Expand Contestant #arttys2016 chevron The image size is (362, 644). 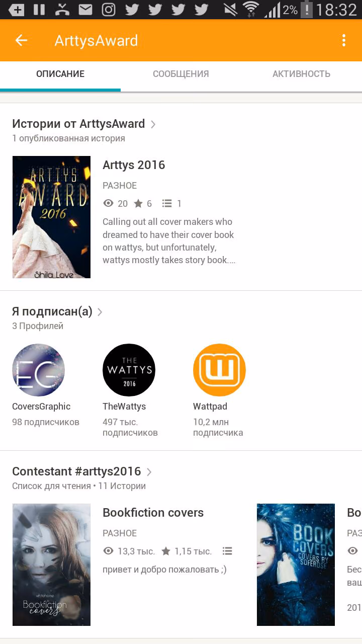pos(149,472)
